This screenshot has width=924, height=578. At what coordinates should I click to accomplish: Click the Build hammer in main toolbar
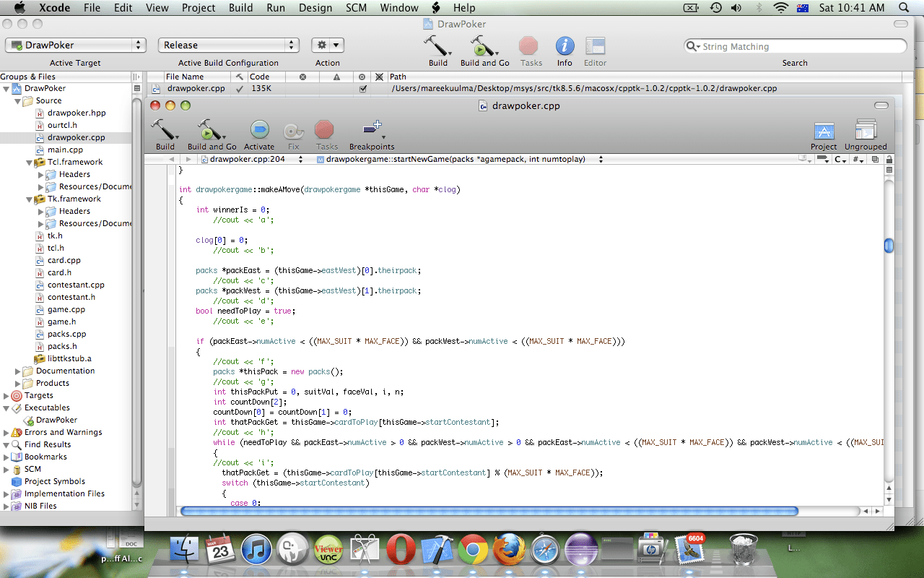coord(437,46)
